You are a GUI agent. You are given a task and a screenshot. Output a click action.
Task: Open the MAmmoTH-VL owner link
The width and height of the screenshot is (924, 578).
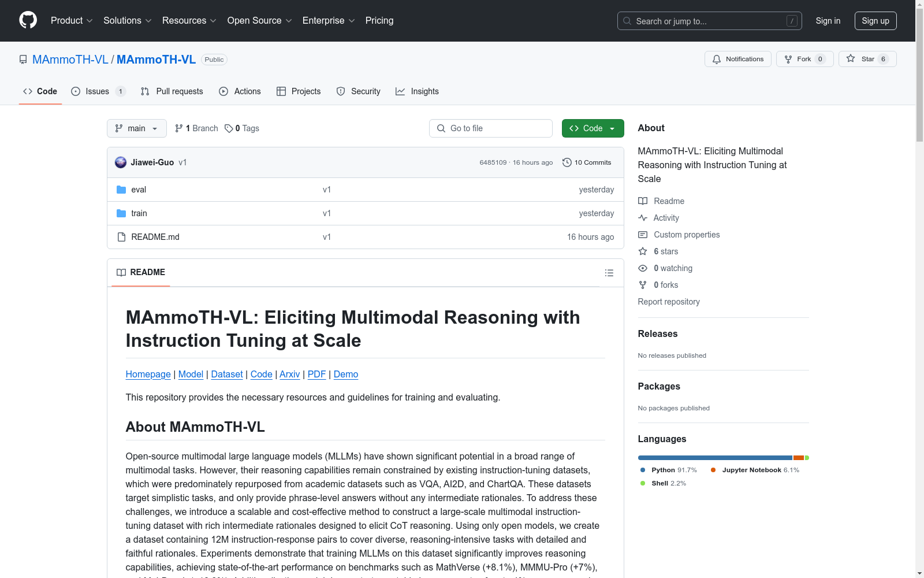70,60
